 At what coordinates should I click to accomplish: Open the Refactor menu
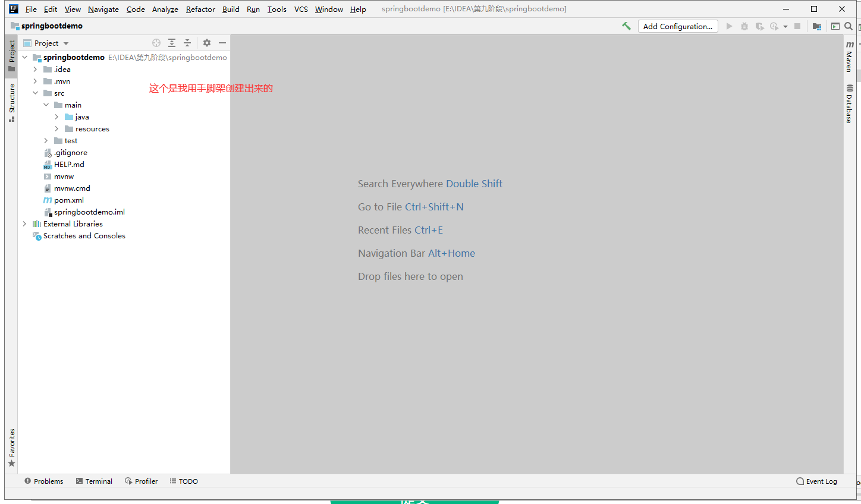(200, 9)
